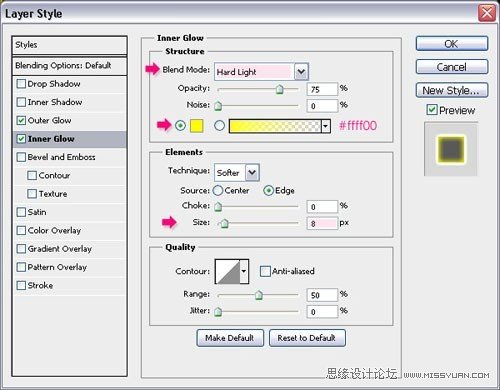Click the Range slider handle
Viewport: 500px width, 390px height.
click(258, 295)
